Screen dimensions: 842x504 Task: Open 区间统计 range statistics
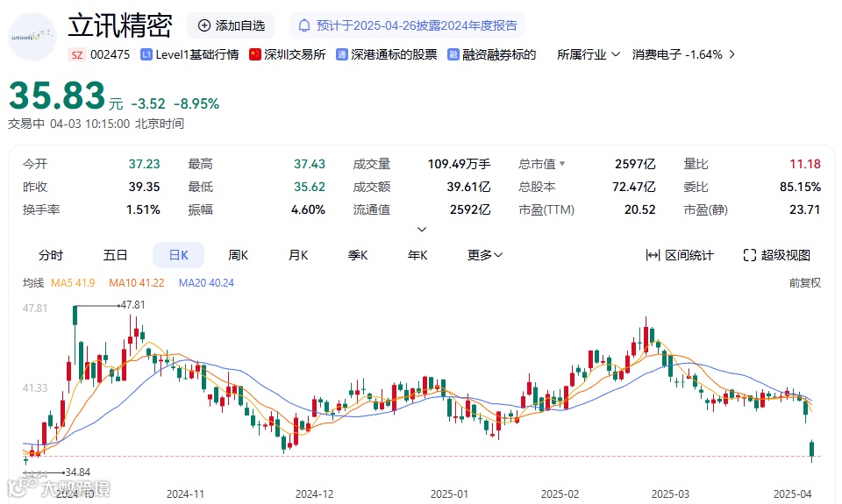pos(680,255)
